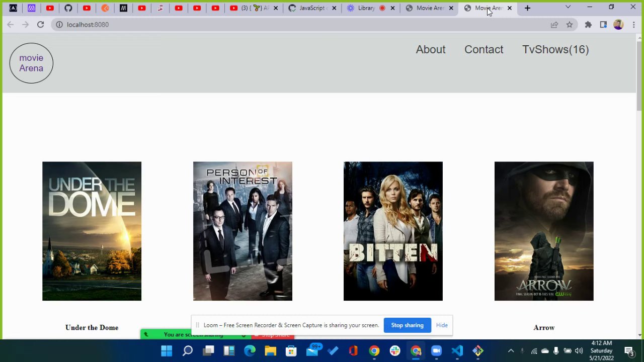Launch Microsoft Edge from taskbar
Viewport: 644px width, 362px height.
tap(250, 350)
